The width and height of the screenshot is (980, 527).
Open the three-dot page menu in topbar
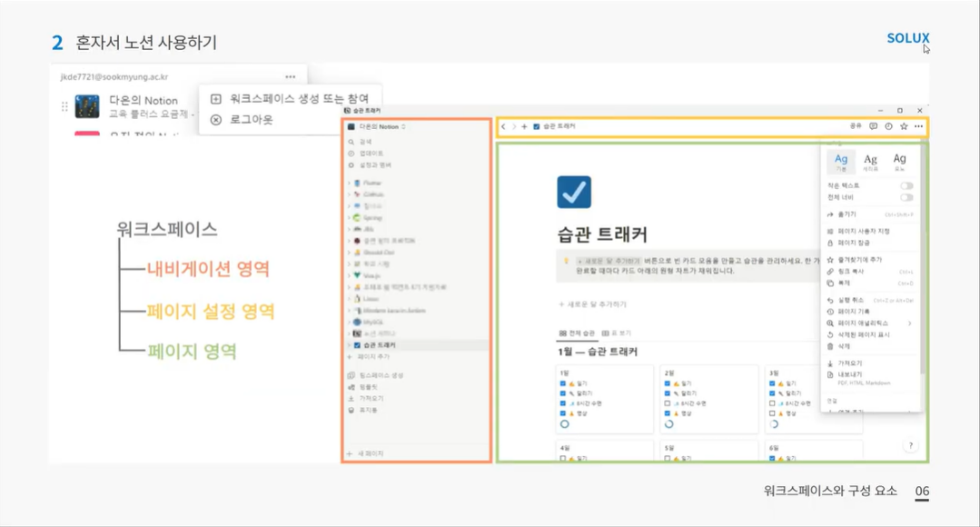pyautogui.click(x=918, y=126)
